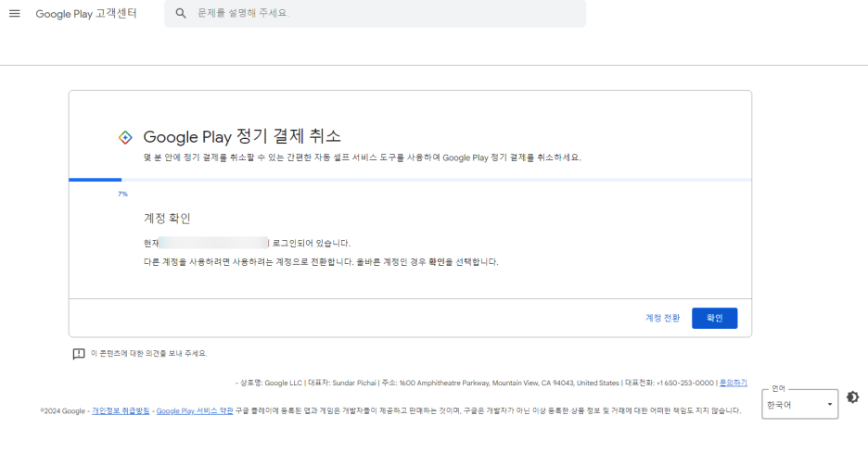Open the hamburger main menu
Viewport: 868px width, 466px height.
[x=15, y=13]
